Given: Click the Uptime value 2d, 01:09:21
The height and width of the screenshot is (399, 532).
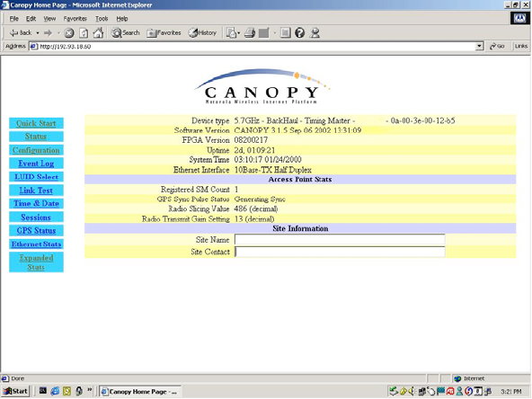Looking at the screenshot, I should point(254,150).
